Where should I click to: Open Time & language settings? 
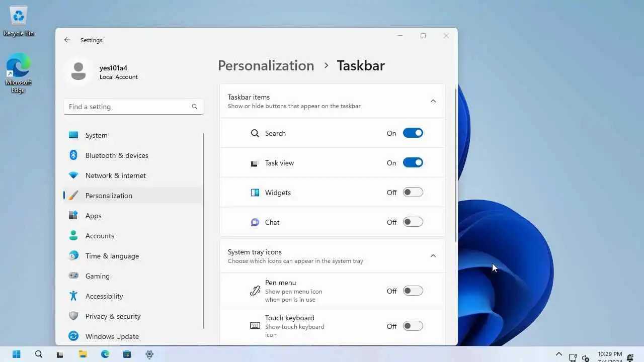pyautogui.click(x=134, y=256)
